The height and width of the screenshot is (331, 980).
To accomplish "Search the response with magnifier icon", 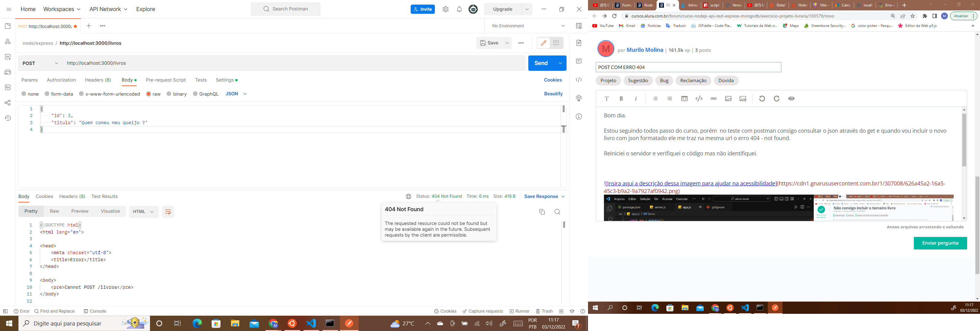I will (x=557, y=212).
